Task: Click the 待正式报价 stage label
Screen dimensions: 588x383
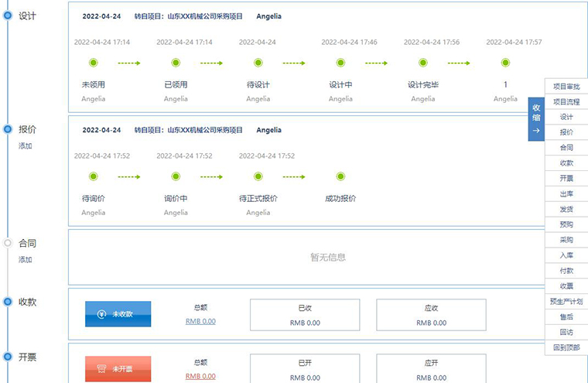Action: 258,198
